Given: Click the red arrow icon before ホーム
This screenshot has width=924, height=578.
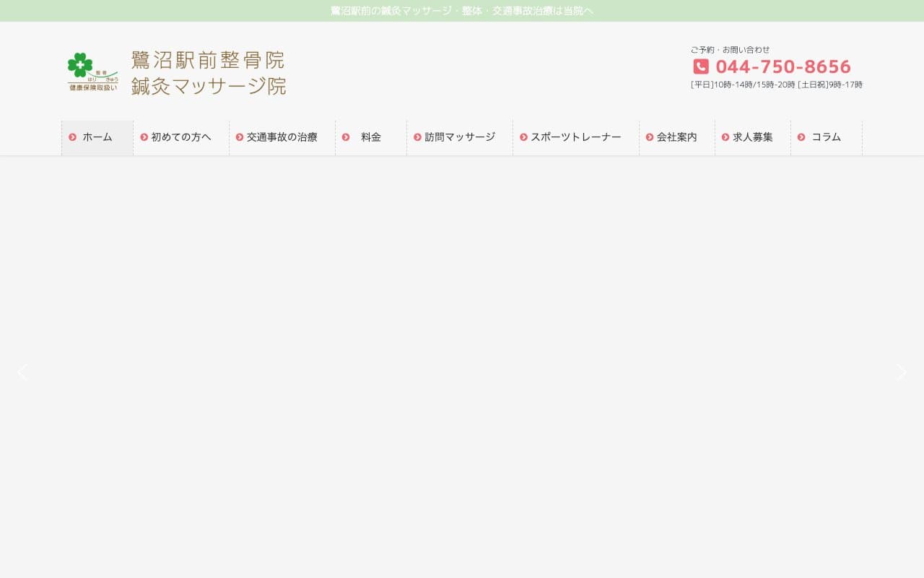Looking at the screenshot, I should click(x=72, y=137).
